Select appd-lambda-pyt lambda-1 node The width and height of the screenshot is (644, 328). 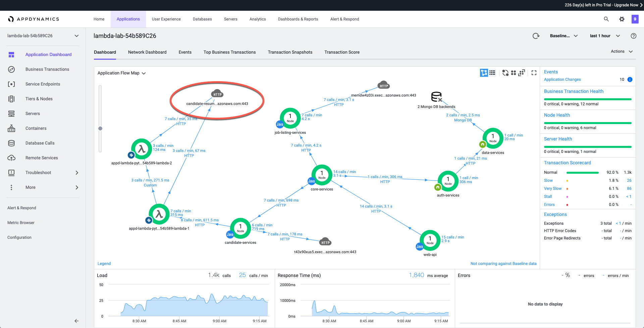pos(159,214)
